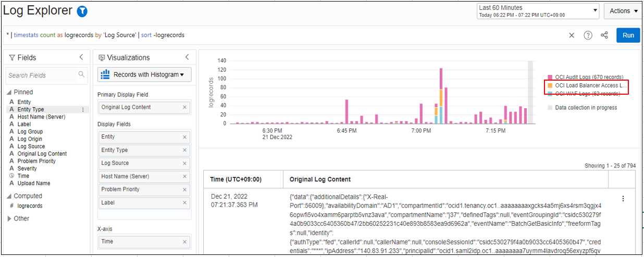Select the Time field in Pinned list
The width and height of the screenshot is (644, 257).
click(x=23, y=176)
